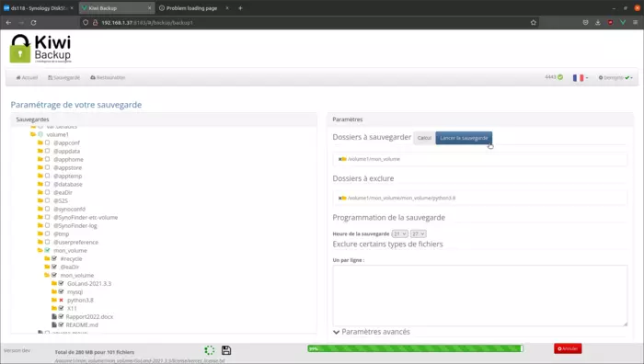Click the green V extension icon
The image size is (644, 364).
click(623, 23)
